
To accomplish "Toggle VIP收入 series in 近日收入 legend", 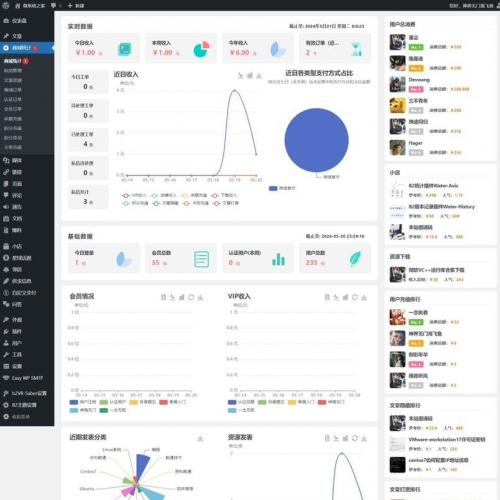I will [134, 195].
